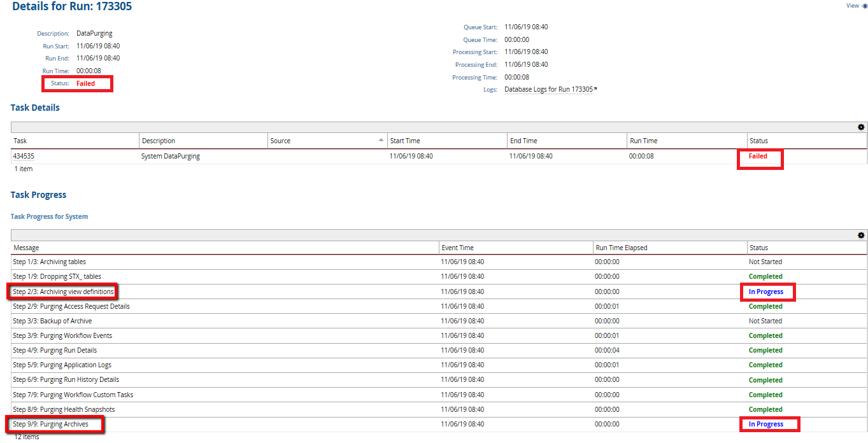Select task 434535 in Task Details
Viewport: 868px width, 443px height.
click(24, 156)
